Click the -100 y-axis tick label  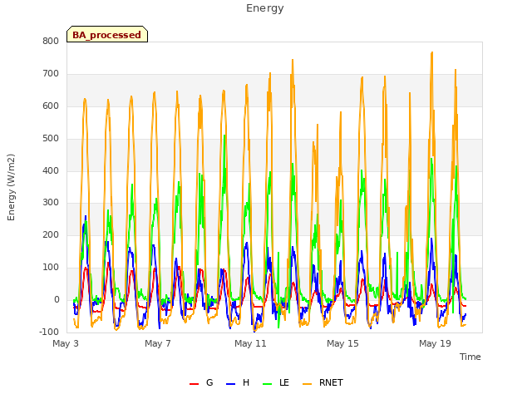(x=49, y=332)
